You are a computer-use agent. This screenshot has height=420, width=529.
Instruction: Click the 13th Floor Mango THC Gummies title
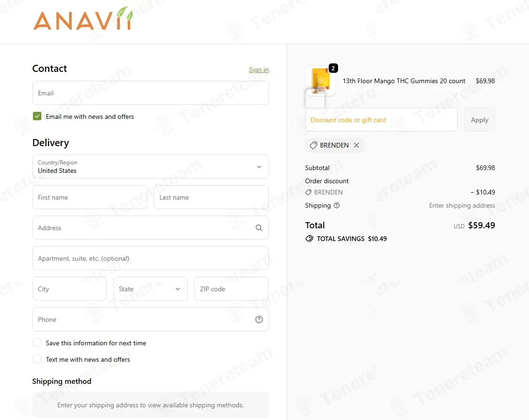(404, 81)
